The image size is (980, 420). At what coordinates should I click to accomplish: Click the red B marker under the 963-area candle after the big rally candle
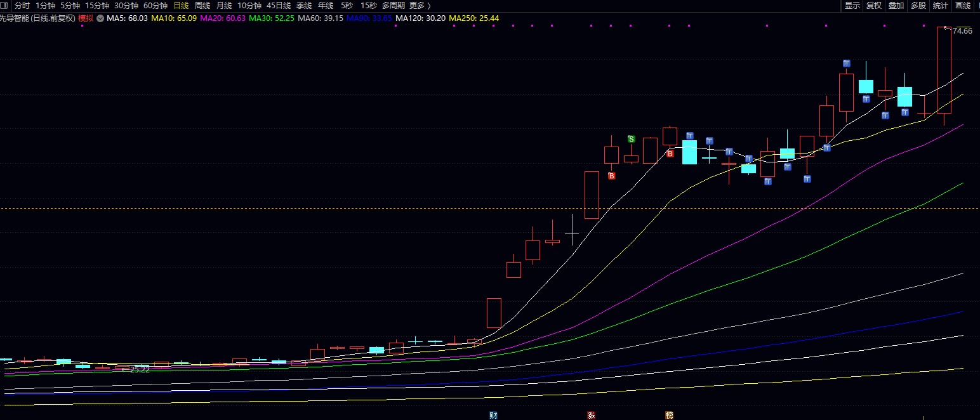(612, 176)
